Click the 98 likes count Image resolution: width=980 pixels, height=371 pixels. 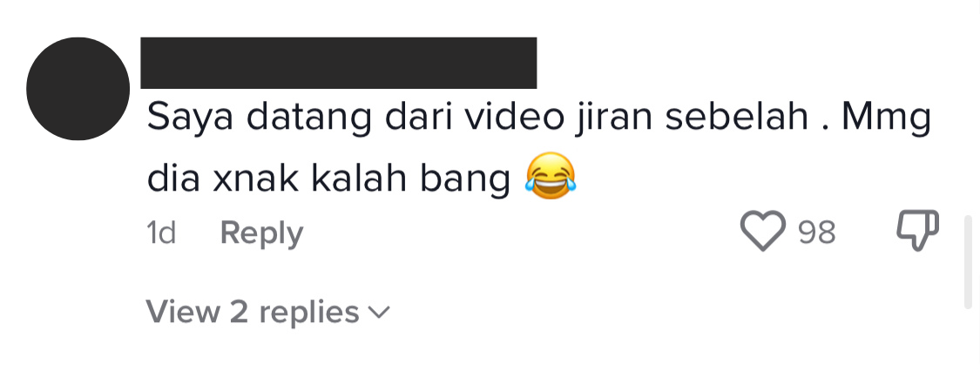(817, 233)
